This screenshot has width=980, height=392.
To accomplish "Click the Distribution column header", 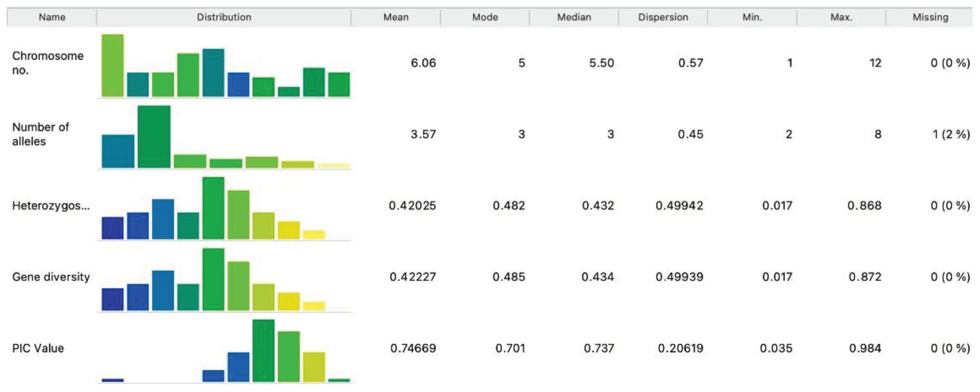I will tap(224, 17).
